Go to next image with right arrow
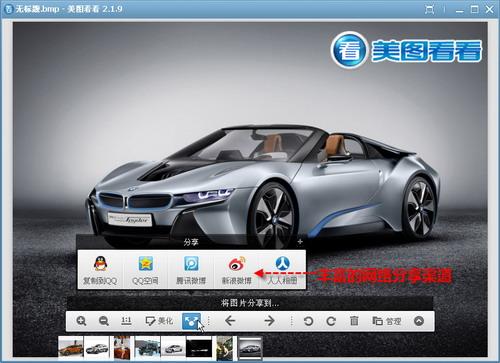Viewport: 500px width, 363px height. [269, 321]
